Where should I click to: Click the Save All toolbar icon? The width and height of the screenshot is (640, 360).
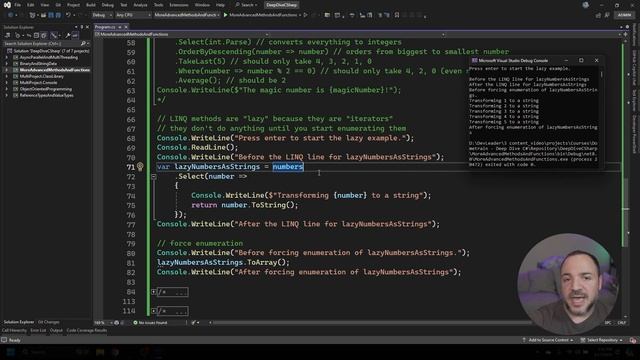(x=58, y=15)
